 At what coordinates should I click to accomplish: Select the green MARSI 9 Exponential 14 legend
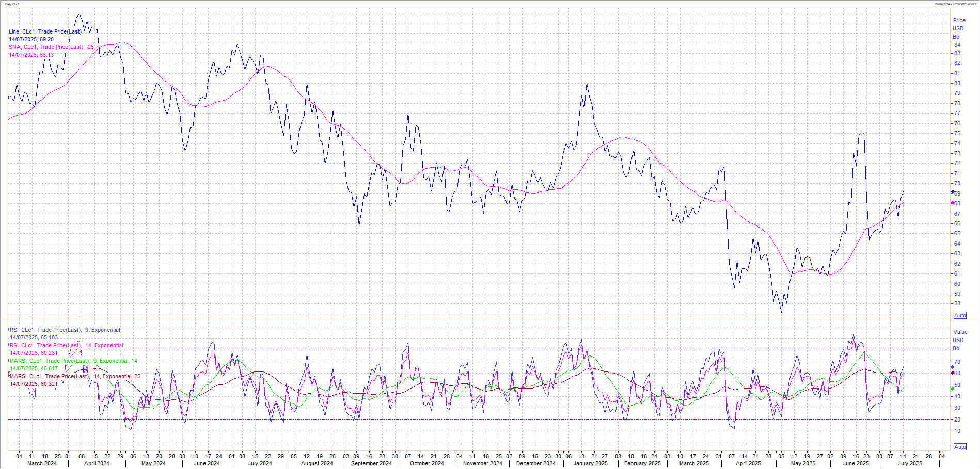point(74,361)
